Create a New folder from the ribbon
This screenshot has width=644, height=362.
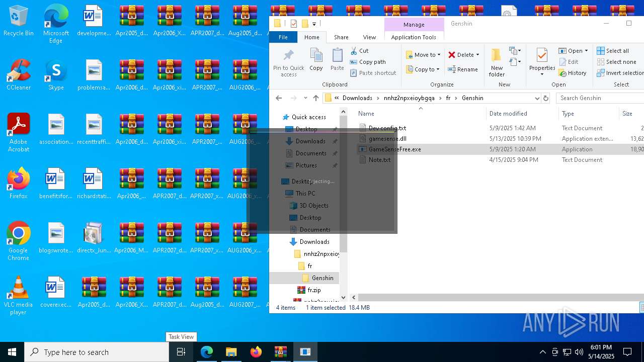[497, 63]
